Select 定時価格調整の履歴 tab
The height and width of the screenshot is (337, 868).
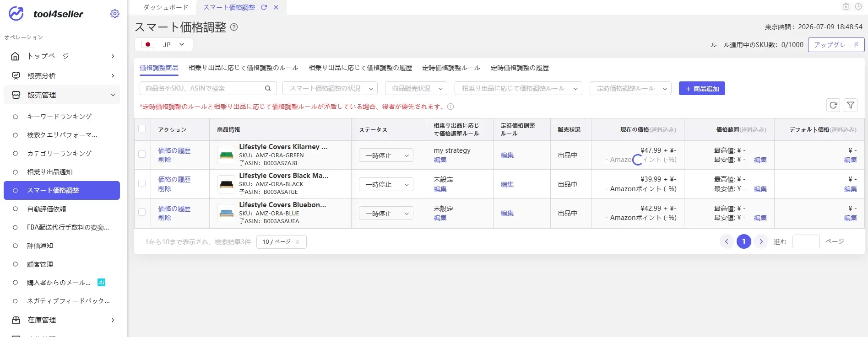(x=520, y=68)
